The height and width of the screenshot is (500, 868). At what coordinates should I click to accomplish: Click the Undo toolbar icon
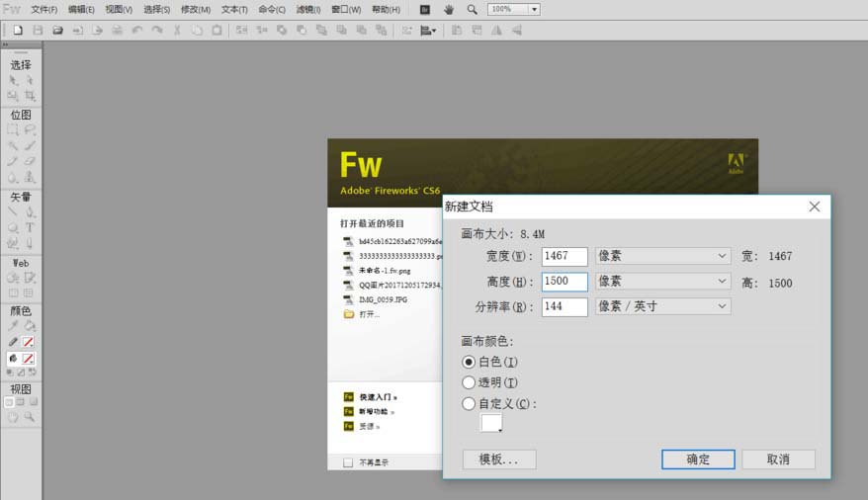click(137, 30)
